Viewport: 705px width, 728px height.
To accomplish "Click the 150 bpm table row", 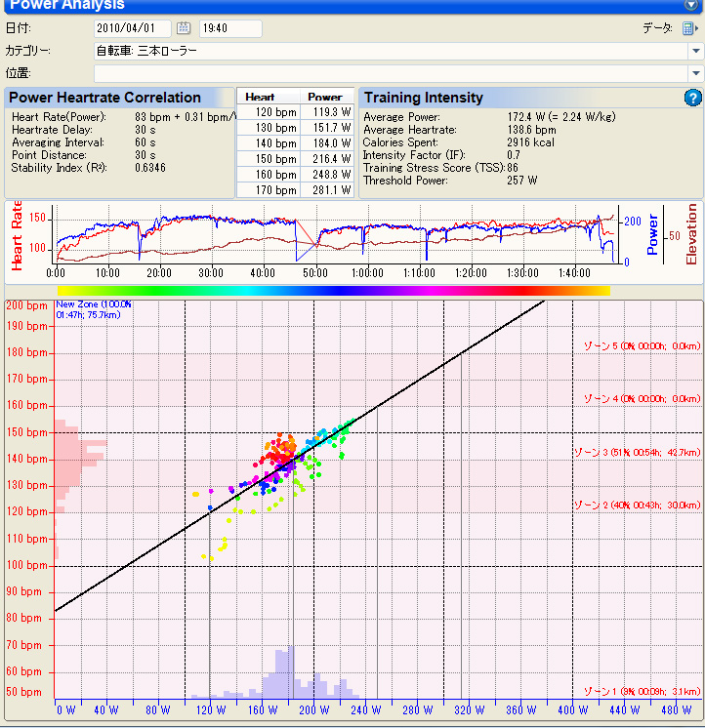I will click(295, 159).
